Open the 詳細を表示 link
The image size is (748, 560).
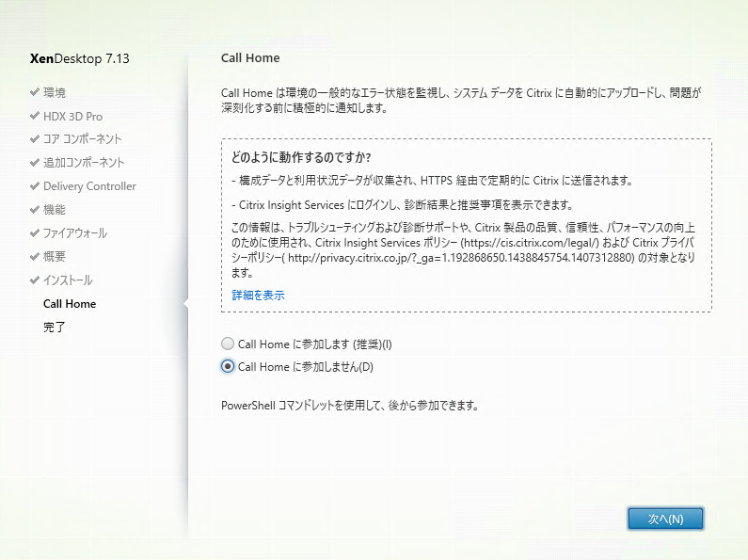click(x=258, y=296)
